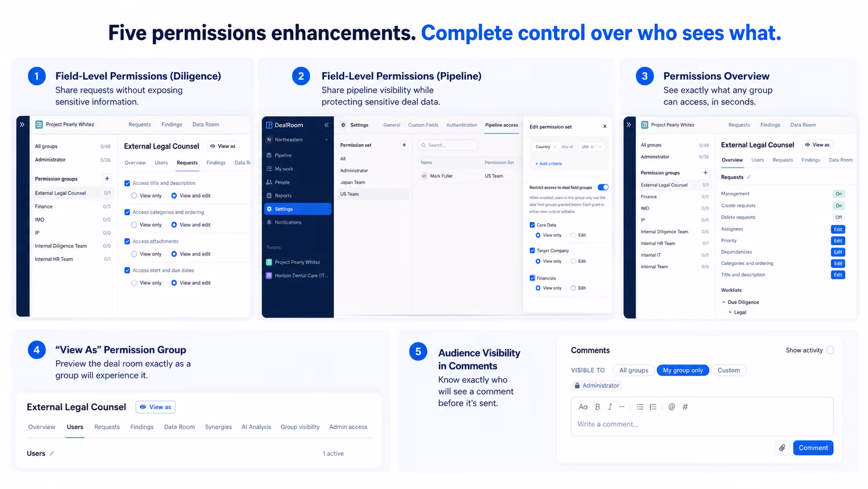Add a new permission set with plus
The height and width of the screenshot is (489, 868).
coord(404,145)
